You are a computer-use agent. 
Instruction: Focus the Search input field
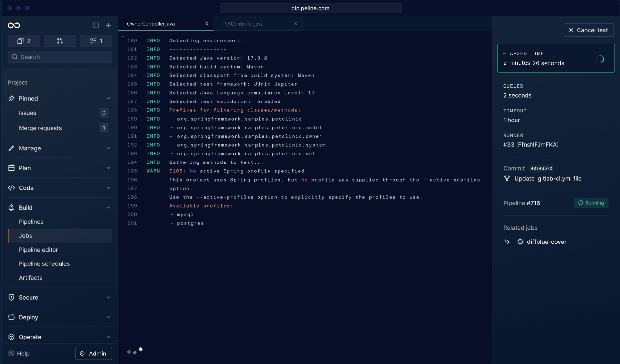pos(60,57)
